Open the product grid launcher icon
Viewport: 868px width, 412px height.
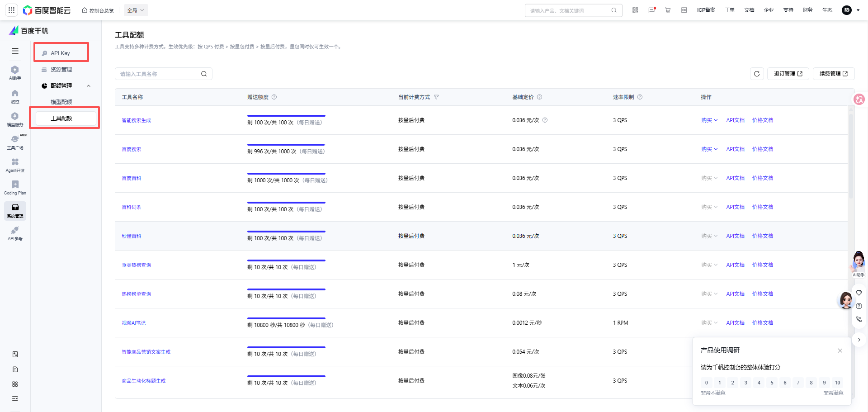pos(11,10)
